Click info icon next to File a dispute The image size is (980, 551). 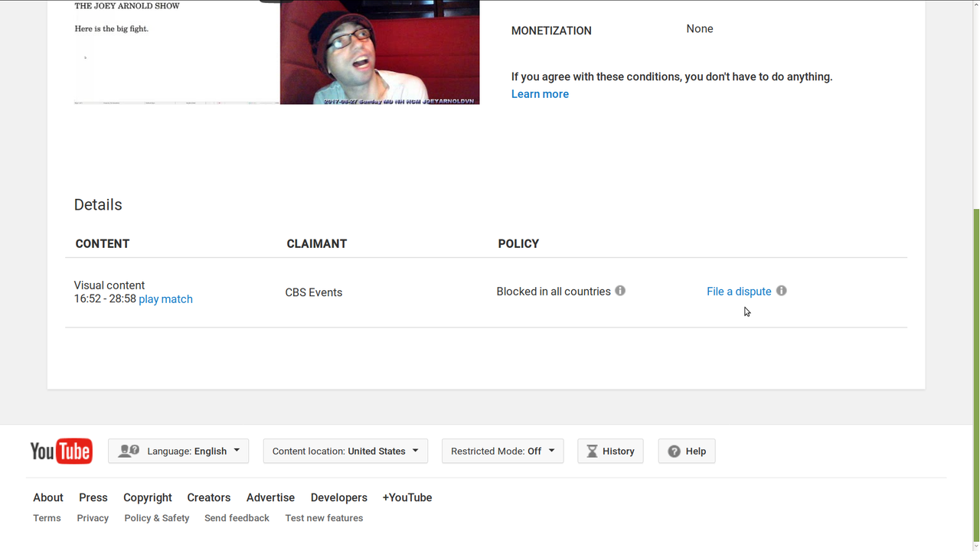[x=781, y=291]
